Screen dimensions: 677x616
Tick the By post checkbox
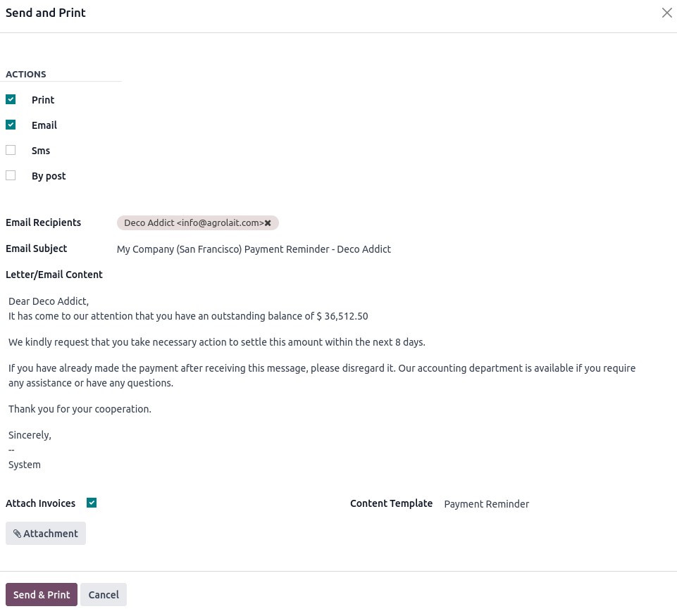point(11,176)
